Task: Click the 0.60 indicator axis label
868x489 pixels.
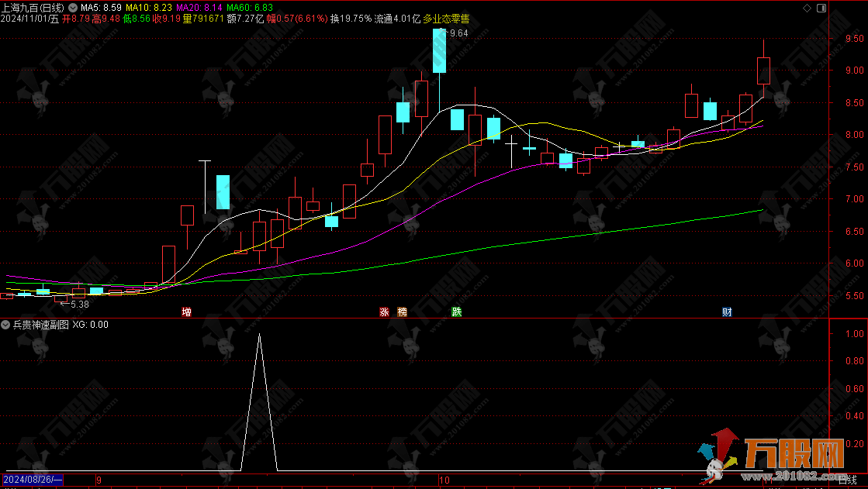Action: 855,389
